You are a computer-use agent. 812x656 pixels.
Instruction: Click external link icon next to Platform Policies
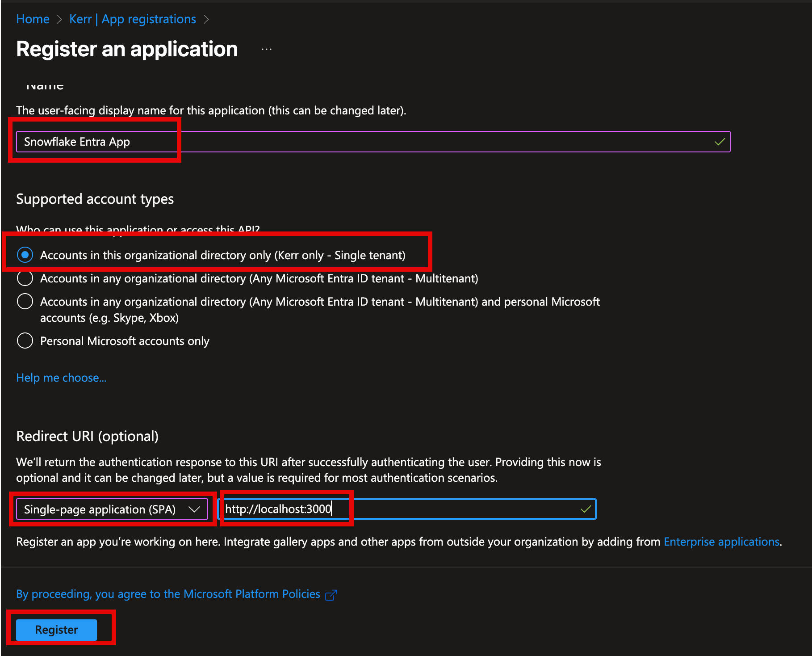point(331,595)
